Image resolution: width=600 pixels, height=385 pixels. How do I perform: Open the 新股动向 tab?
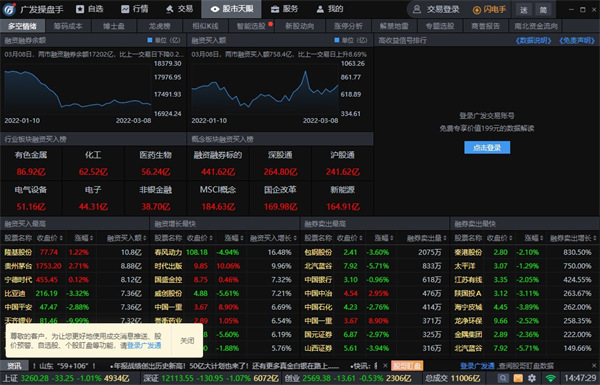pos(300,26)
